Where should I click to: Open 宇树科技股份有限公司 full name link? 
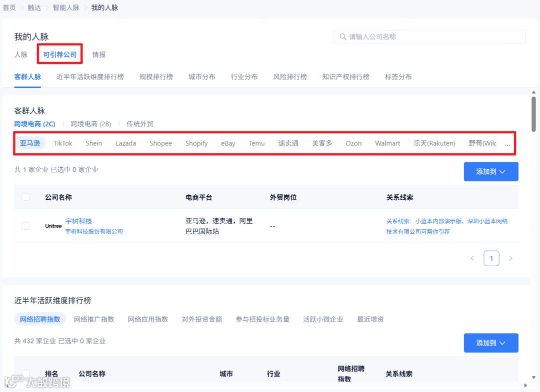pyautogui.click(x=94, y=231)
